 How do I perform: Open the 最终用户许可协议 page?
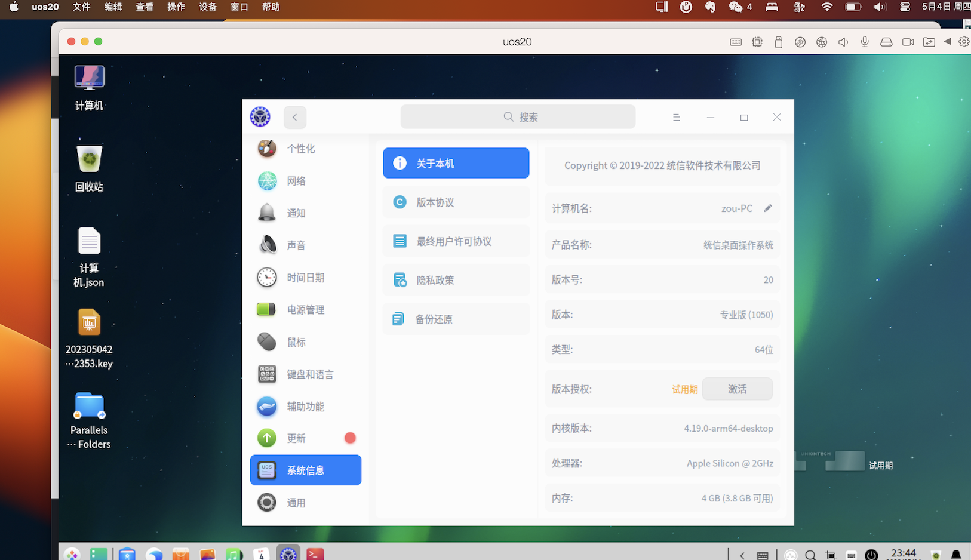tap(456, 241)
